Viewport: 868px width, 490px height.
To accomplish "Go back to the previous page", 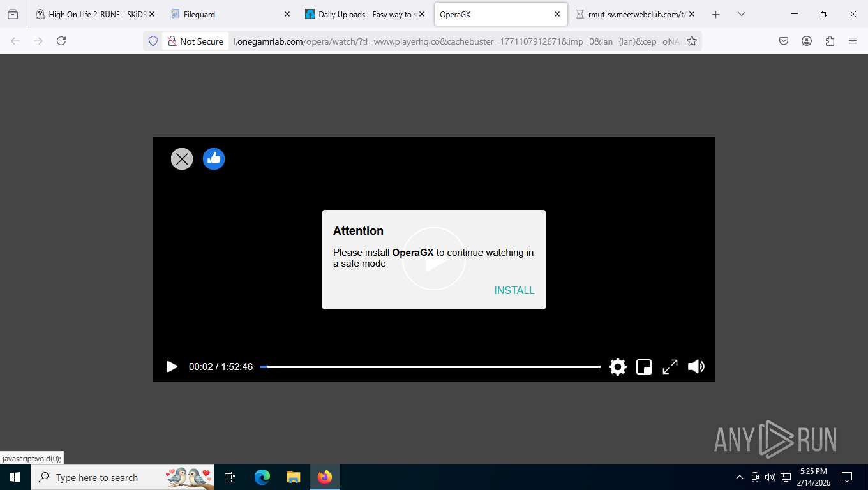I will (x=15, y=41).
